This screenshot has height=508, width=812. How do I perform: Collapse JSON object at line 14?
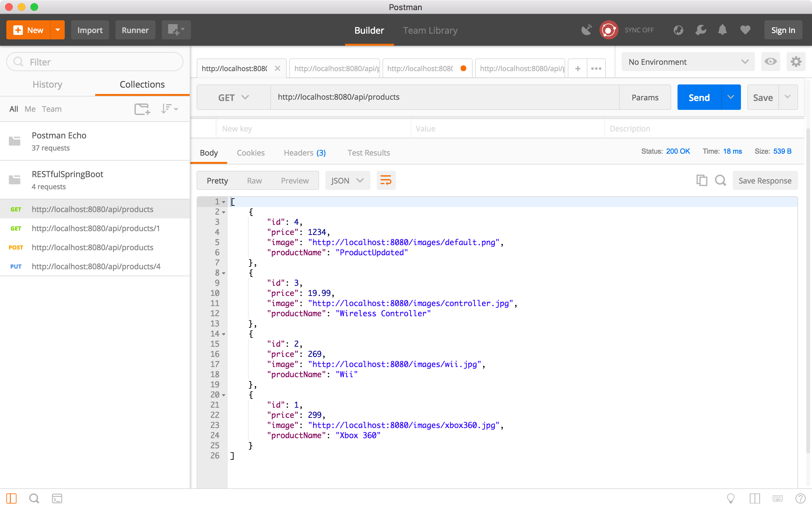tap(224, 334)
